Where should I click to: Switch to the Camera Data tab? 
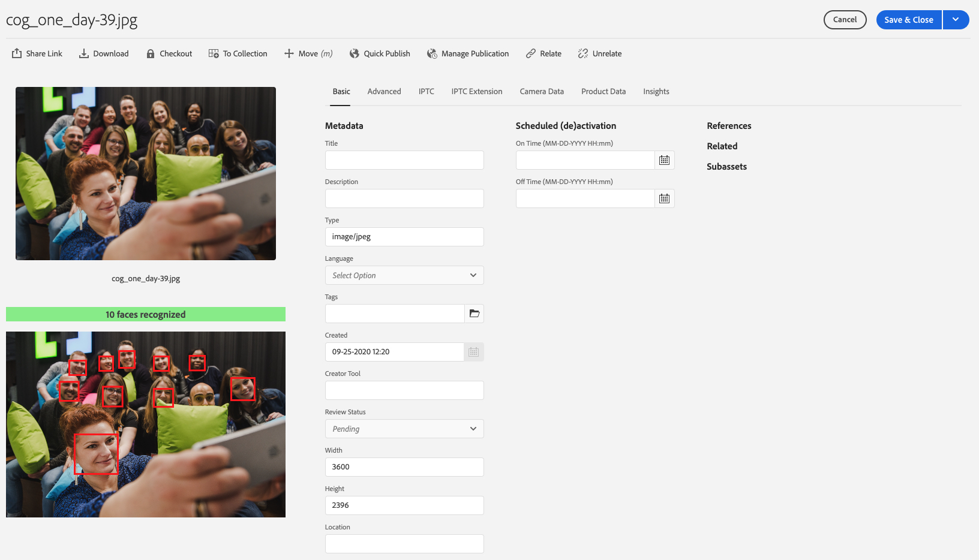(x=542, y=92)
